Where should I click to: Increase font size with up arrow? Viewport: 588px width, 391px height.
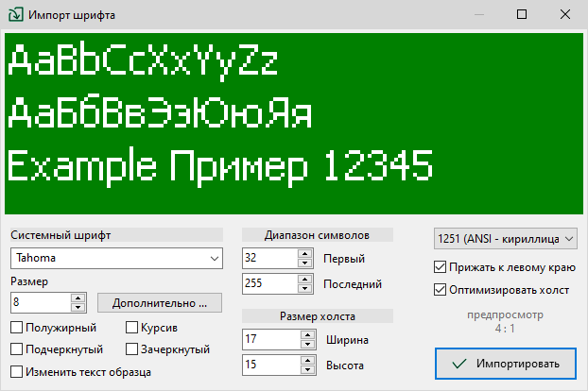78,298
